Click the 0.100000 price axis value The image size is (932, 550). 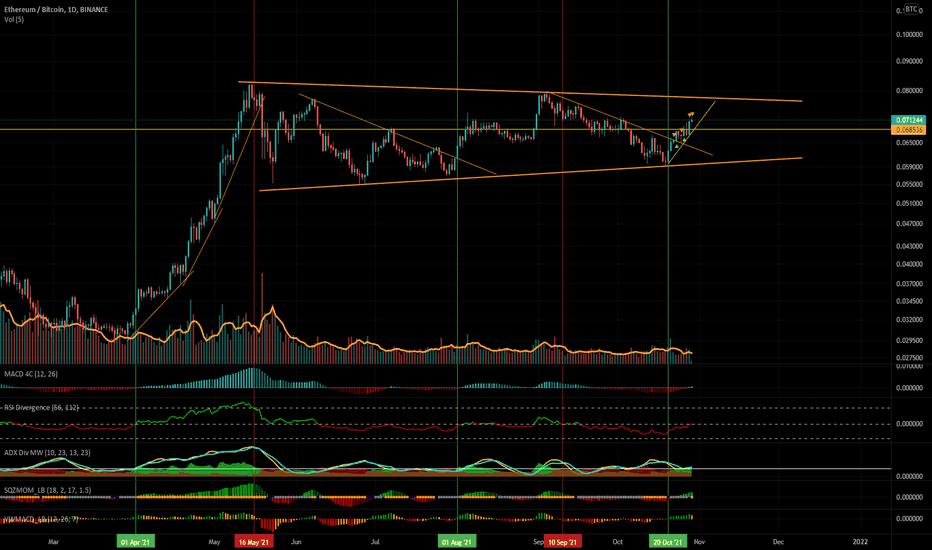[909, 34]
